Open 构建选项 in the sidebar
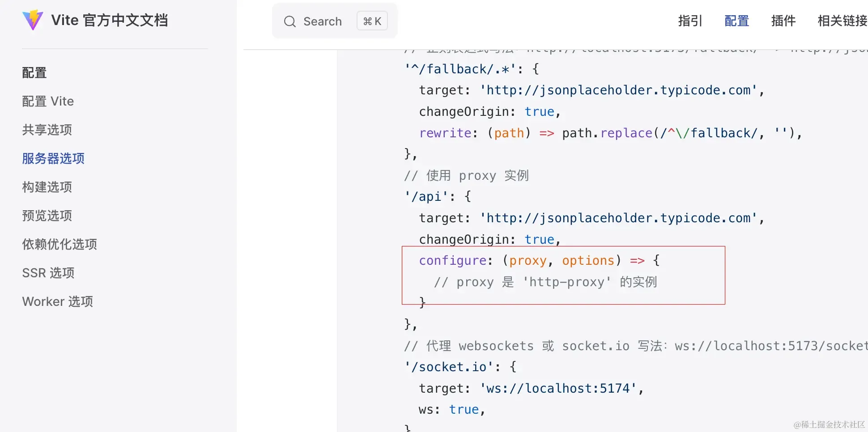 (47, 187)
